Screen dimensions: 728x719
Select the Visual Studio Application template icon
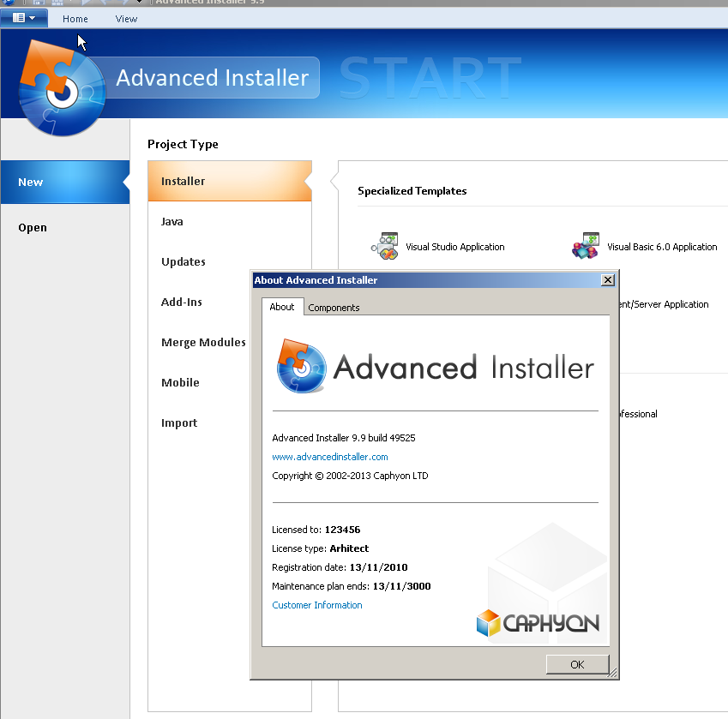tap(384, 246)
